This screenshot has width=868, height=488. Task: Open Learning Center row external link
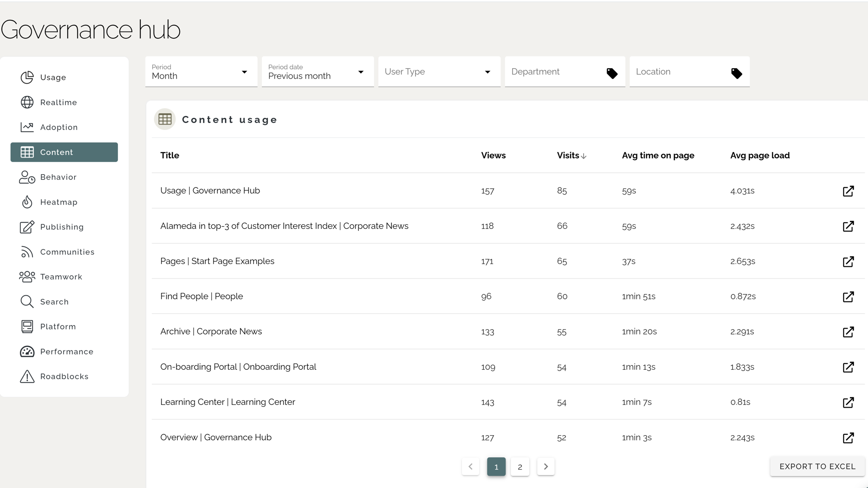pyautogui.click(x=848, y=402)
